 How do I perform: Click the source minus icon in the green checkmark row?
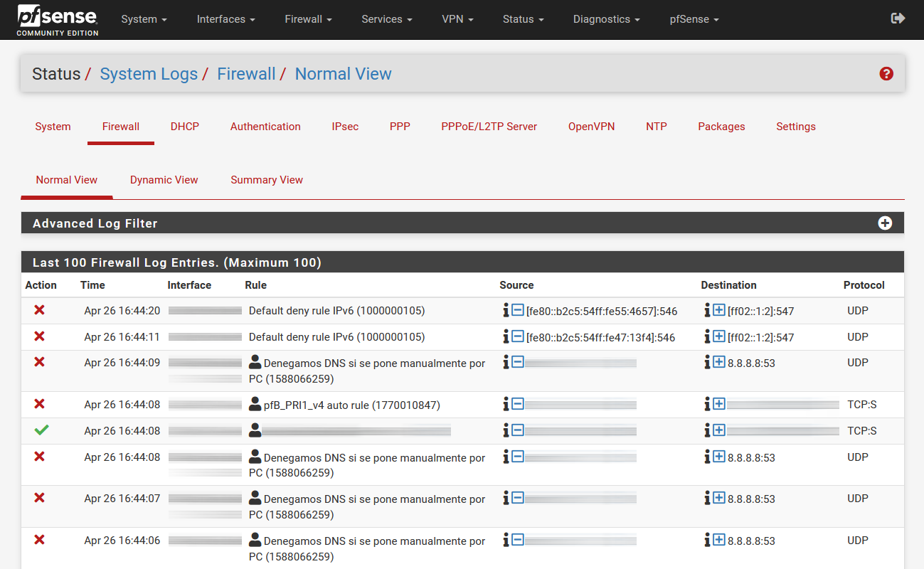[518, 430]
